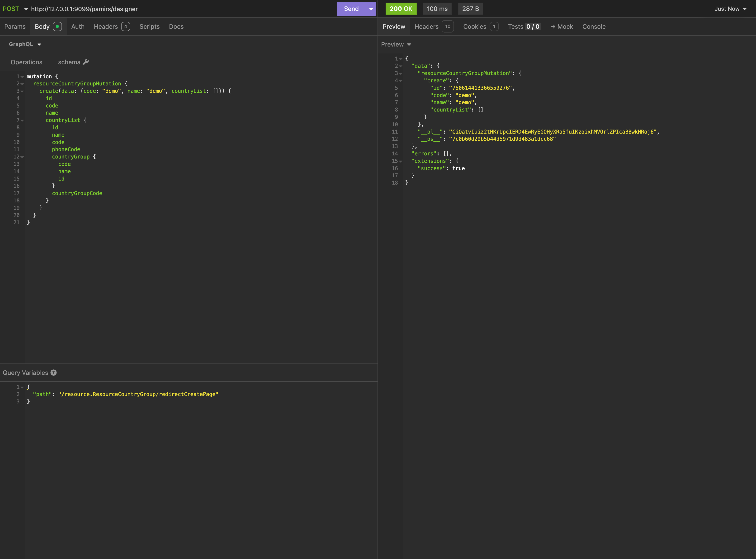
Task: Open the Send button dropdown arrow
Action: (371, 9)
